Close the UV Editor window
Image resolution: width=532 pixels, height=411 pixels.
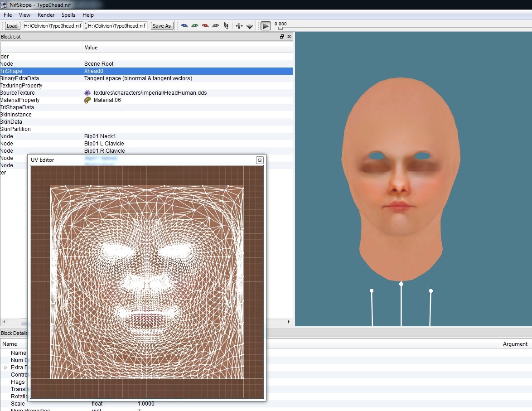coord(260,160)
